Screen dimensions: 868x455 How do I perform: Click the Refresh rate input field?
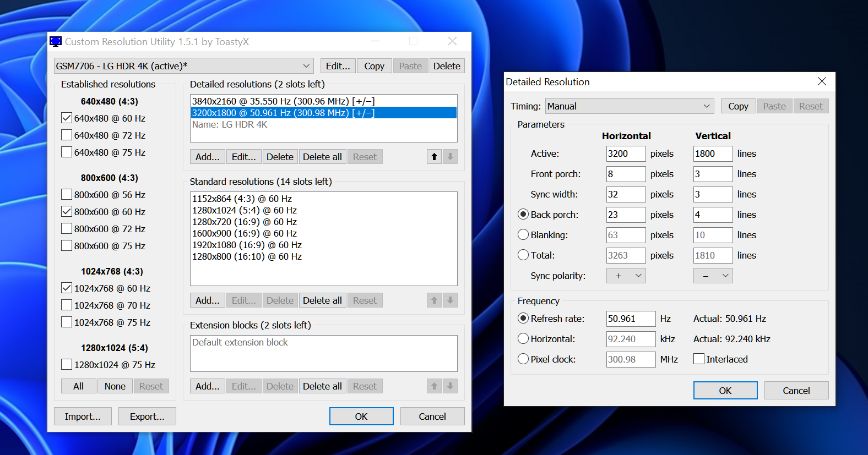[x=630, y=319]
